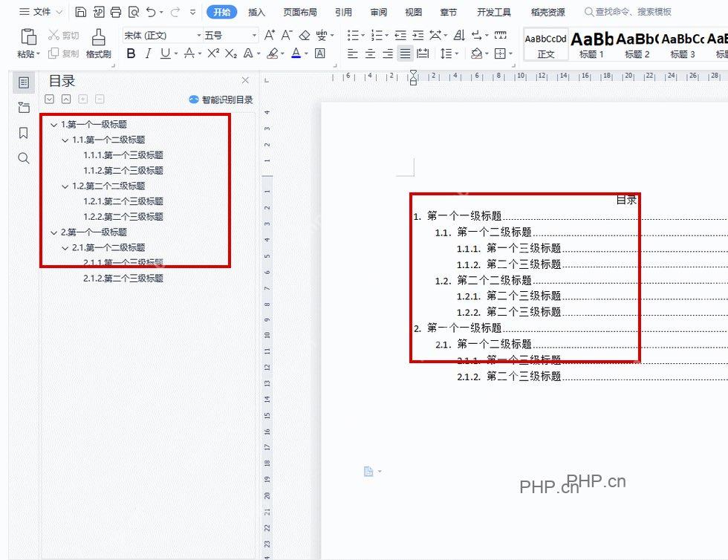The width and height of the screenshot is (728, 560).
Task: Click the distributed alignment icon
Action: [423, 54]
